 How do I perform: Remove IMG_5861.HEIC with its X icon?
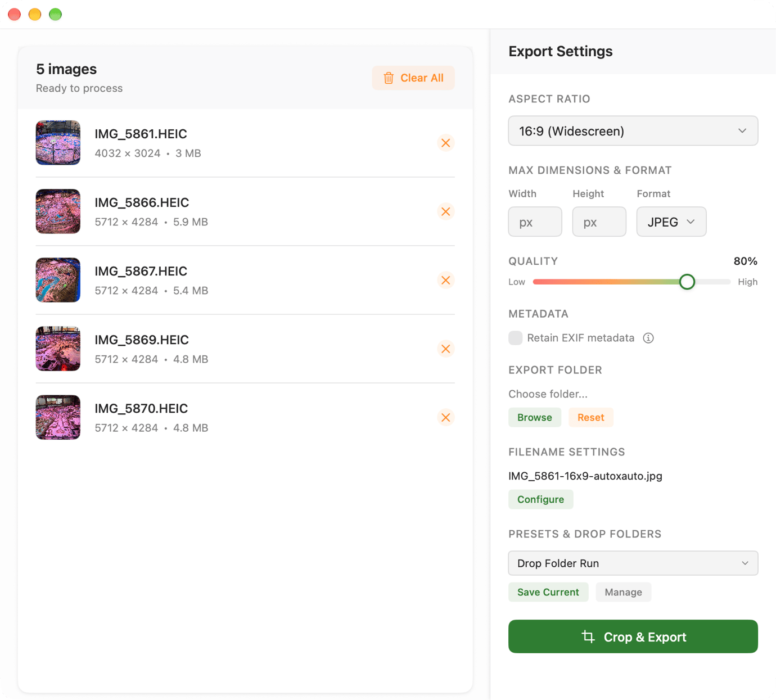pos(445,143)
